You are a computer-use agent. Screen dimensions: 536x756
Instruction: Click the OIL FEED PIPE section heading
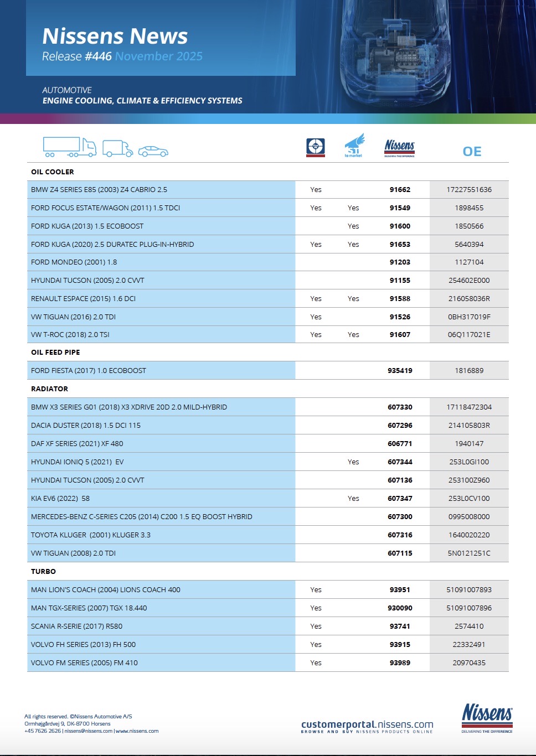(55, 353)
